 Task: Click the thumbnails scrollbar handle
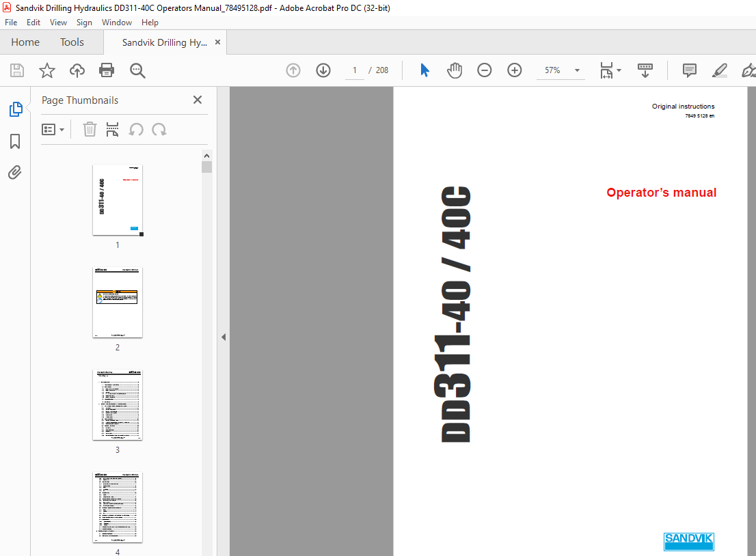(207, 167)
